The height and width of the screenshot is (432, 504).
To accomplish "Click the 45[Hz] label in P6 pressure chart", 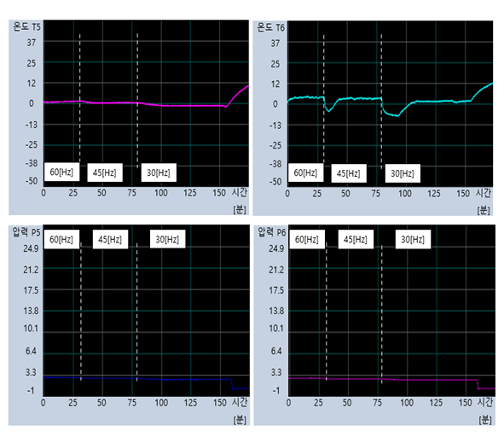I will click(x=356, y=239).
